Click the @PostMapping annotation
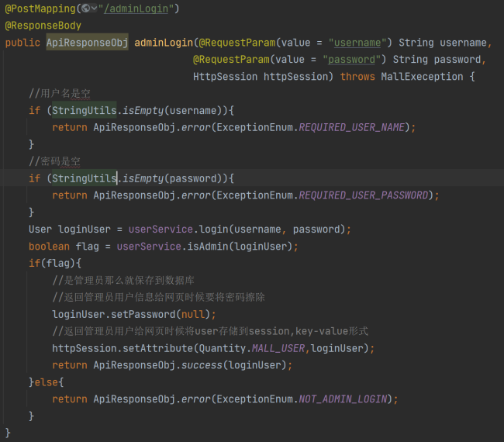 click(x=40, y=9)
